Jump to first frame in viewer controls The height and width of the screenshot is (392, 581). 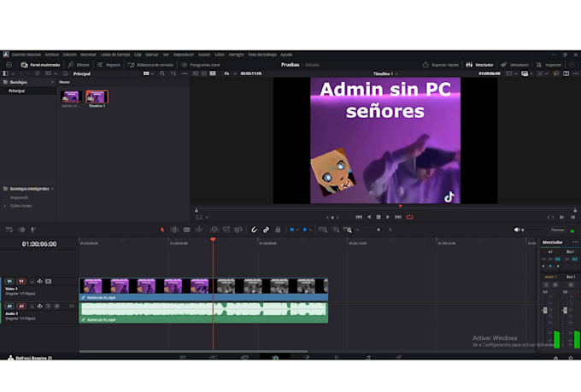coord(359,217)
